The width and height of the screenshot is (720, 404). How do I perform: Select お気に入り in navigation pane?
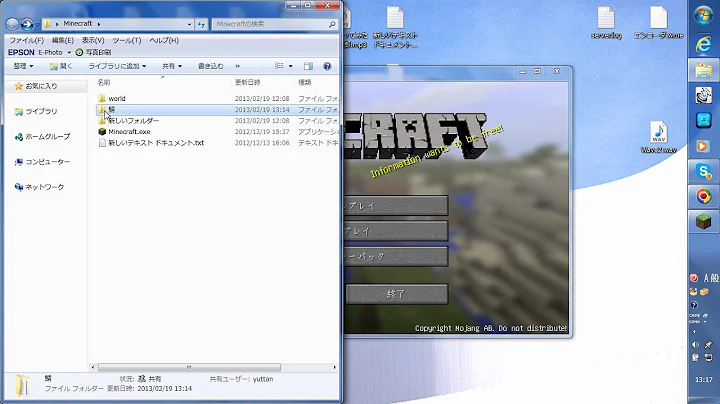(x=41, y=86)
